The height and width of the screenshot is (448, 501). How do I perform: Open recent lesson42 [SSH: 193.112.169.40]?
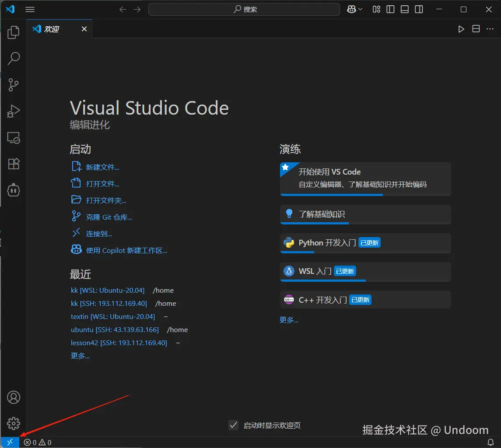[119, 343]
